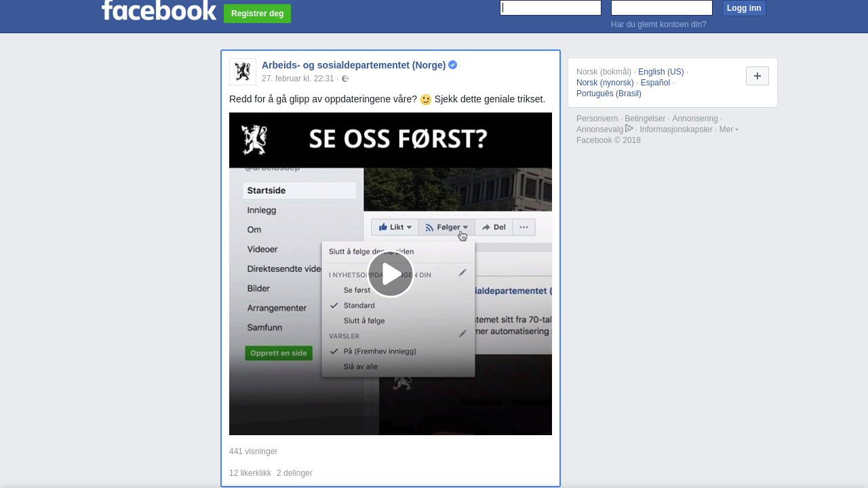Open the 27. februar kl. 22:31 timestamp
This screenshot has height=488, width=868.
click(298, 79)
